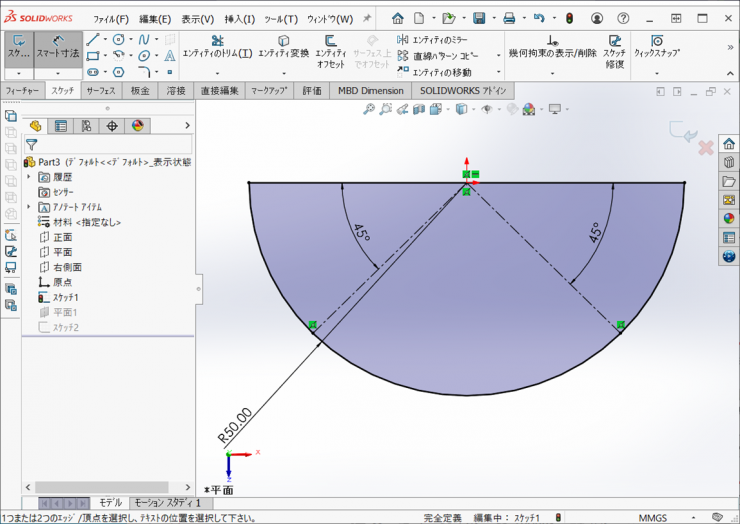The image size is (740, 524).
Task: Toggle the Quick Snaps button
Action: (x=656, y=47)
